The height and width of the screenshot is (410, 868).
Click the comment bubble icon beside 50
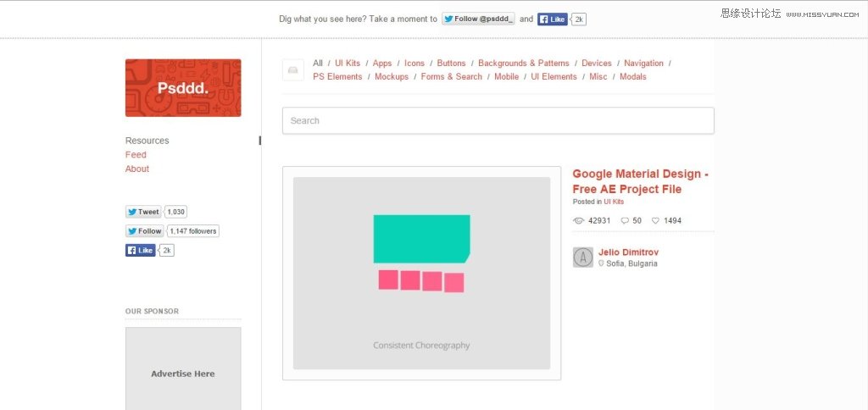click(x=625, y=221)
